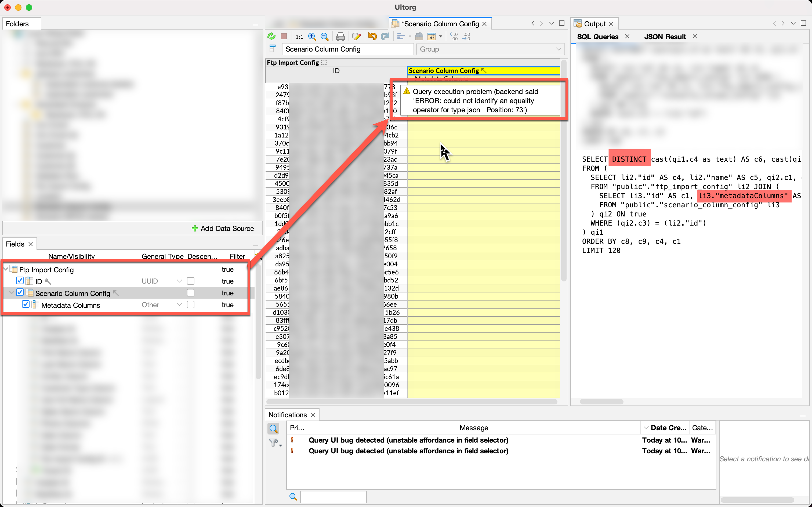The height and width of the screenshot is (507, 812).
Task: Click the green refresh query icon
Action: (271, 36)
